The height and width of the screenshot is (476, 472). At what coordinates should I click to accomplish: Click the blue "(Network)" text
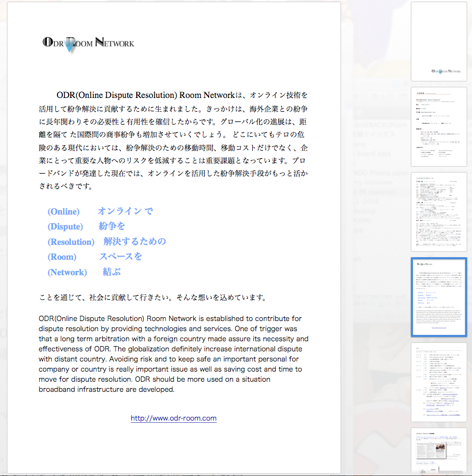pyautogui.click(x=67, y=272)
